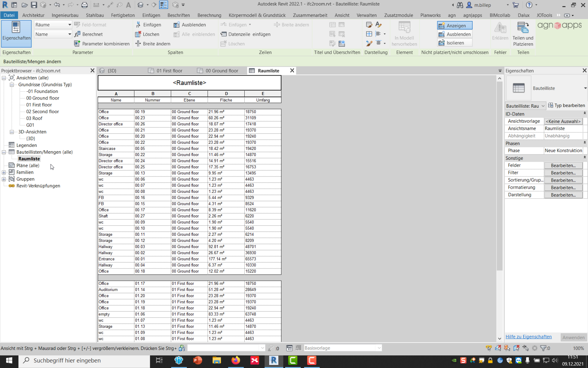Click the Entrance room name cell
The width and height of the screenshot is (588, 368).
click(116, 259)
